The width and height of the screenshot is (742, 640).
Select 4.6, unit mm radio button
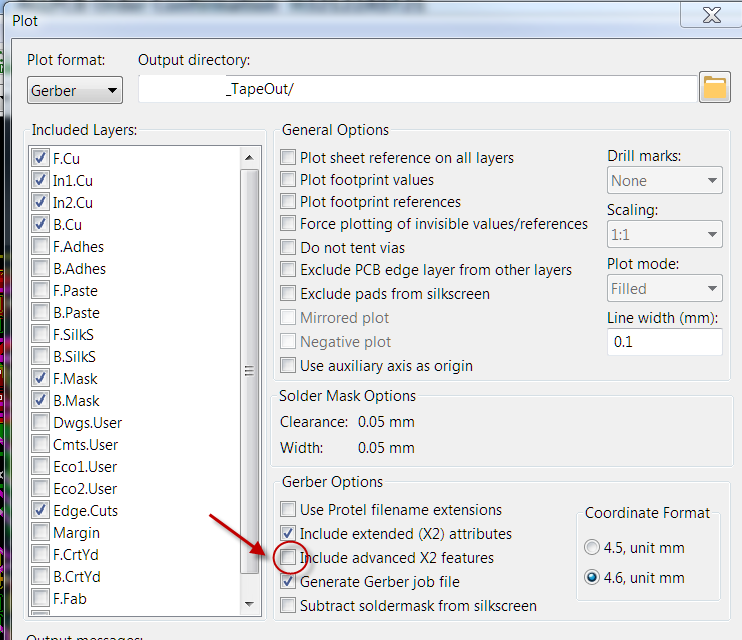pyautogui.click(x=592, y=577)
